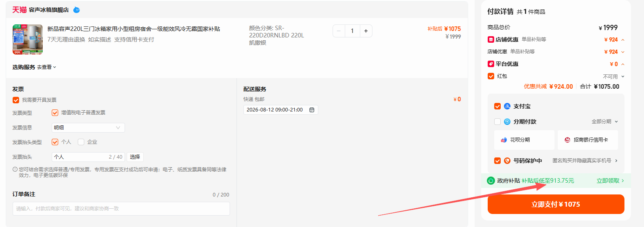Image resolution: width=644 pixels, height=227 pixels.
Task: Open the calendar icon in delivery time field
Action: tap(312, 110)
